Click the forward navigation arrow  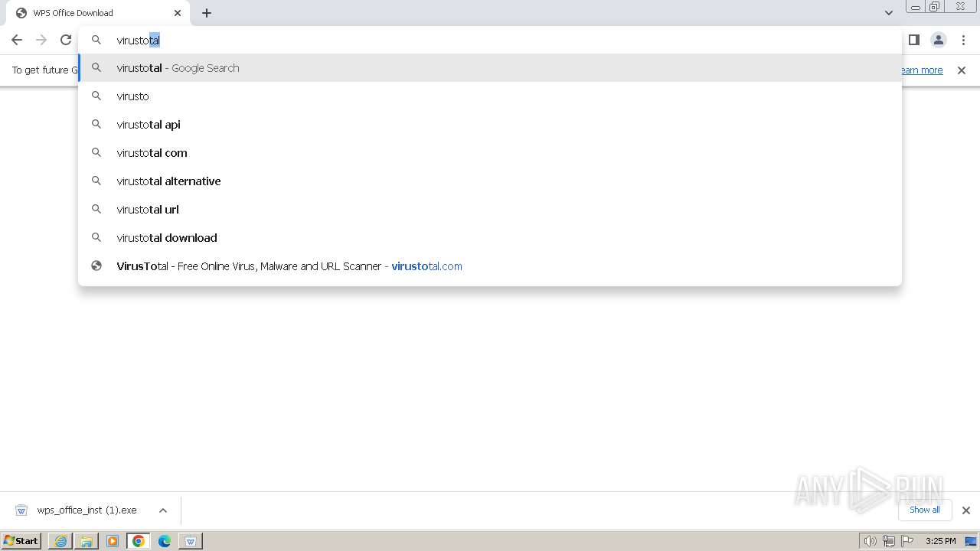[41, 40]
